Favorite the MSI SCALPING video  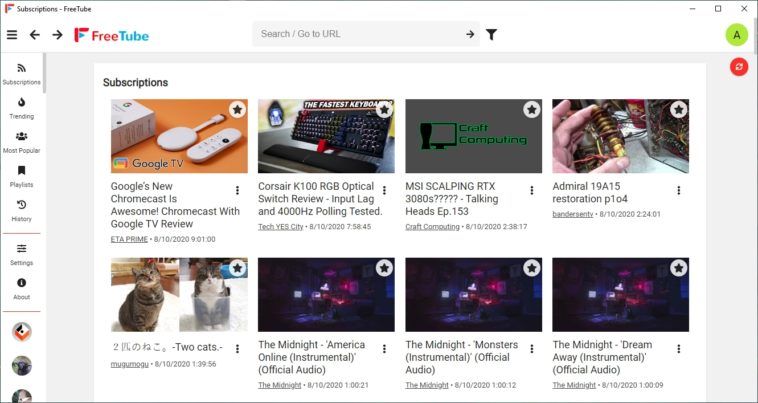532,110
